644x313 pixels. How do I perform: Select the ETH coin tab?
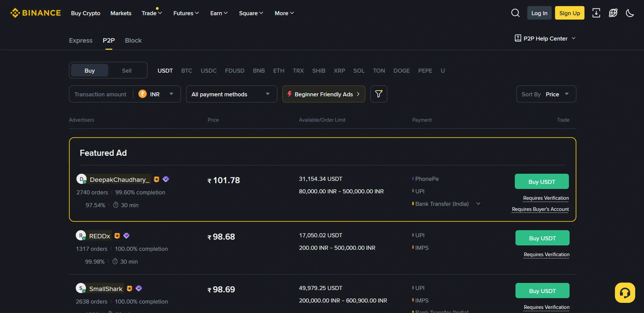click(x=279, y=70)
